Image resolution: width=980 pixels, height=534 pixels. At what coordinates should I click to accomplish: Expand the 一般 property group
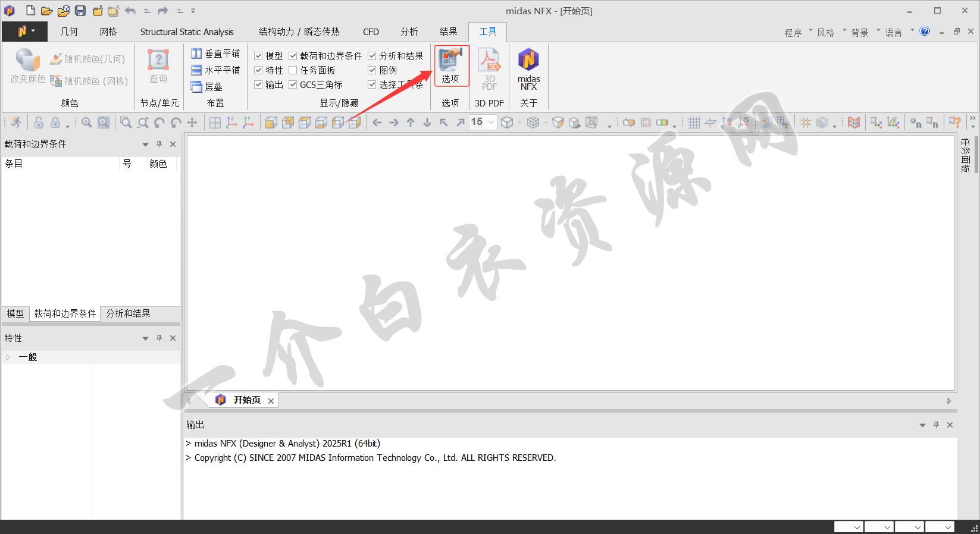click(8, 357)
